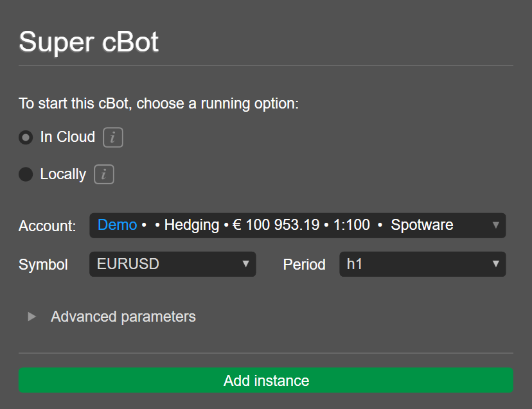Open the Period dropdown showing h1
Viewport: 532px width, 409px height.
[421, 264]
